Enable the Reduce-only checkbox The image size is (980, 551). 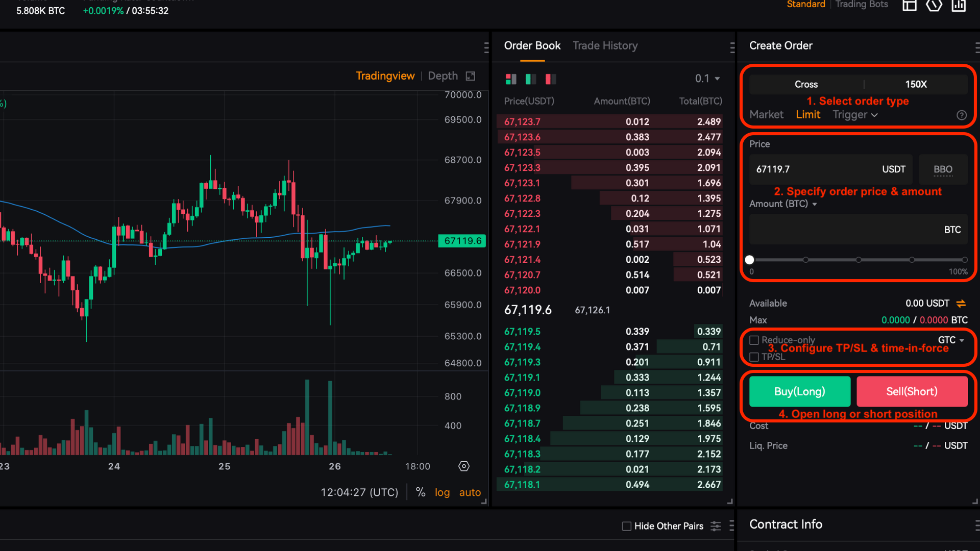tap(754, 340)
